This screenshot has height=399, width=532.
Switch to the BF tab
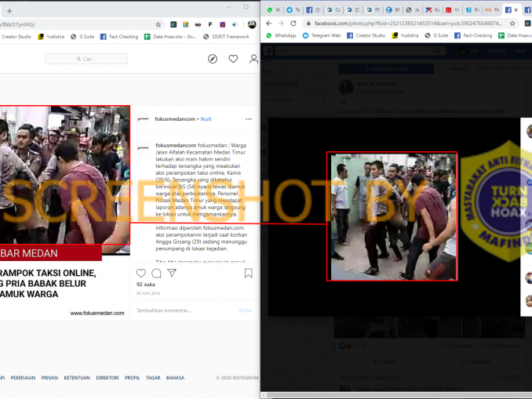pyautogui.click(x=392, y=10)
